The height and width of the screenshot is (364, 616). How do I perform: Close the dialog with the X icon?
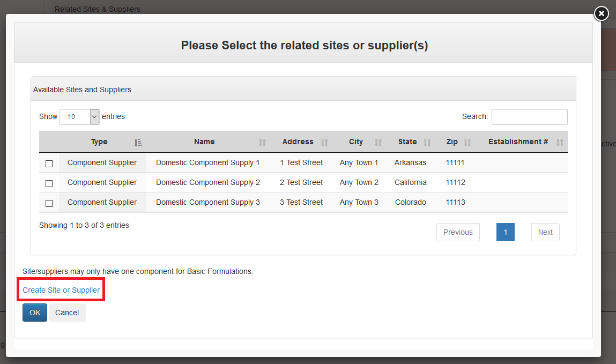point(602,13)
